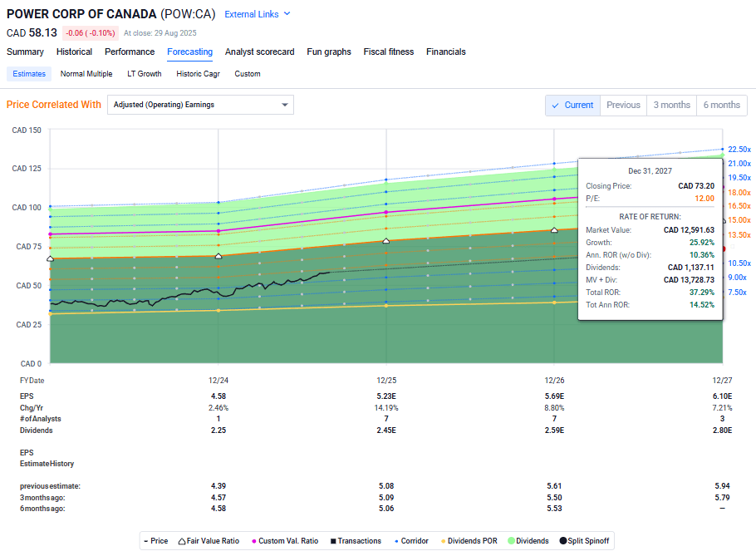Toggle the green Dividends legend circle
The height and width of the screenshot is (556, 756).
510,540
